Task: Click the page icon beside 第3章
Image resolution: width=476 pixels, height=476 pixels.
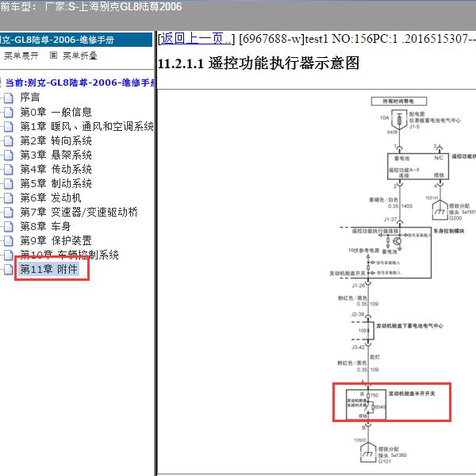Action: (9, 155)
